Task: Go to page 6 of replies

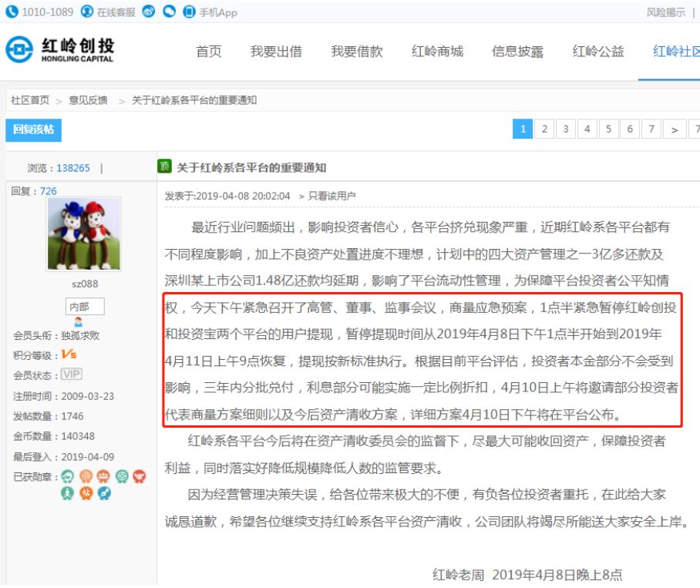Action: click(x=630, y=129)
